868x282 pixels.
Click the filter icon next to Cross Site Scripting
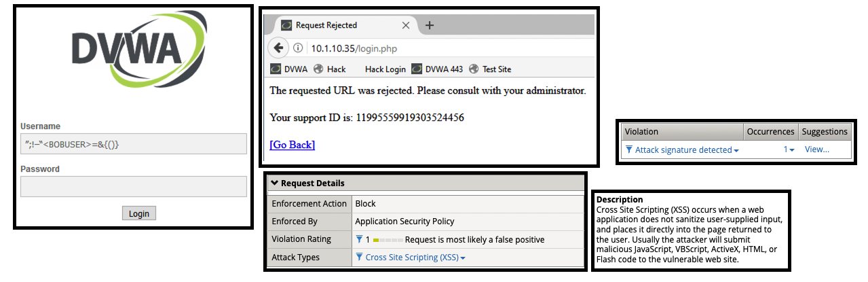[359, 258]
